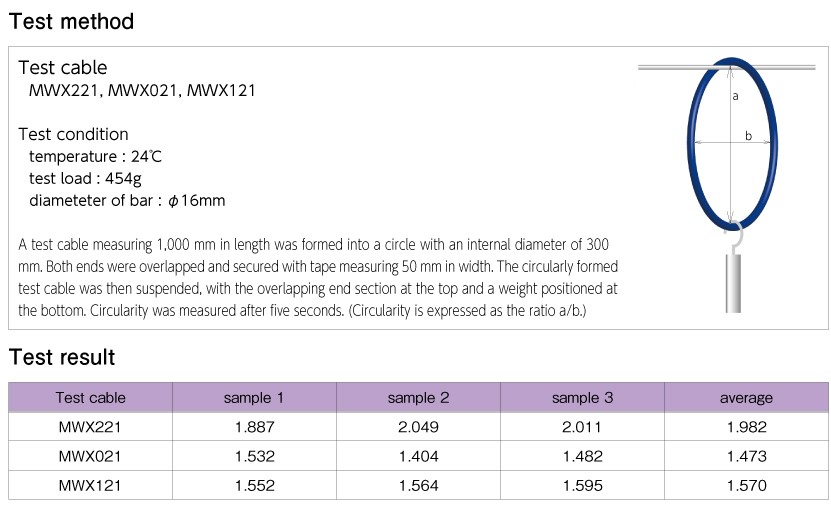Select the 'sample 1' column header
831x510 pixels.
tap(254, 398)
